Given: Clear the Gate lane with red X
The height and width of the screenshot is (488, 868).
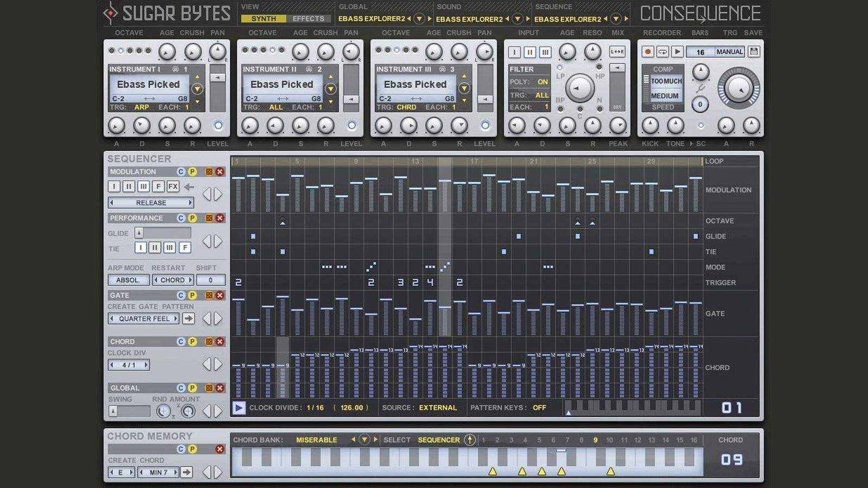Looking at the screenshot, I should [220, 296].
